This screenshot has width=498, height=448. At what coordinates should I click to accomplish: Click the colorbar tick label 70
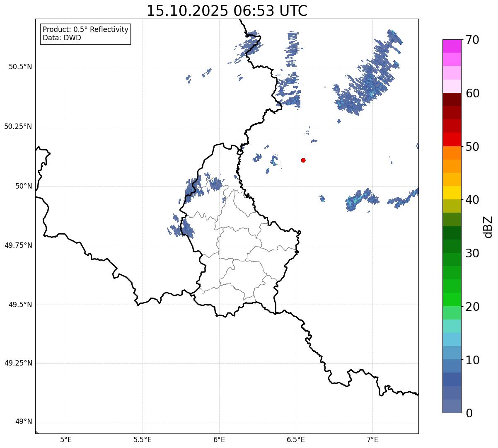click(x=472, y=40)
